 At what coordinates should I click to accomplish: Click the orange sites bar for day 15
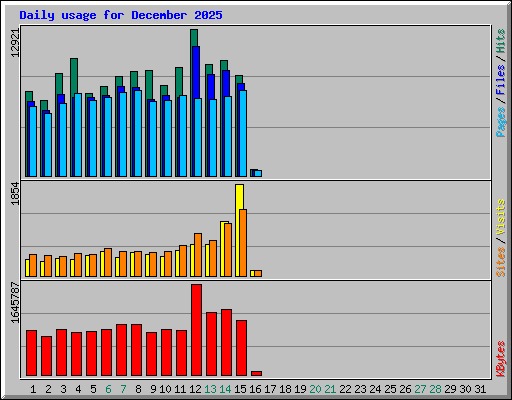(243, 243)
